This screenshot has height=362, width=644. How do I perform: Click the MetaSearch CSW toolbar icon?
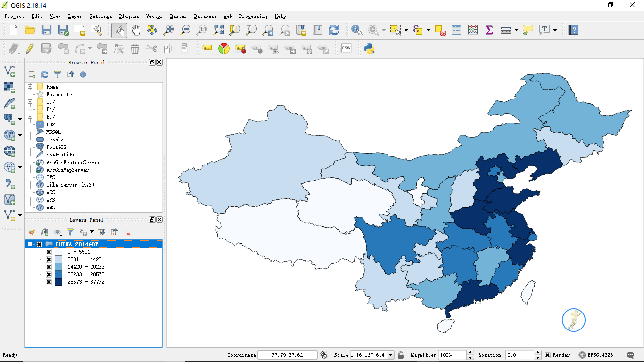coord(347,48)
